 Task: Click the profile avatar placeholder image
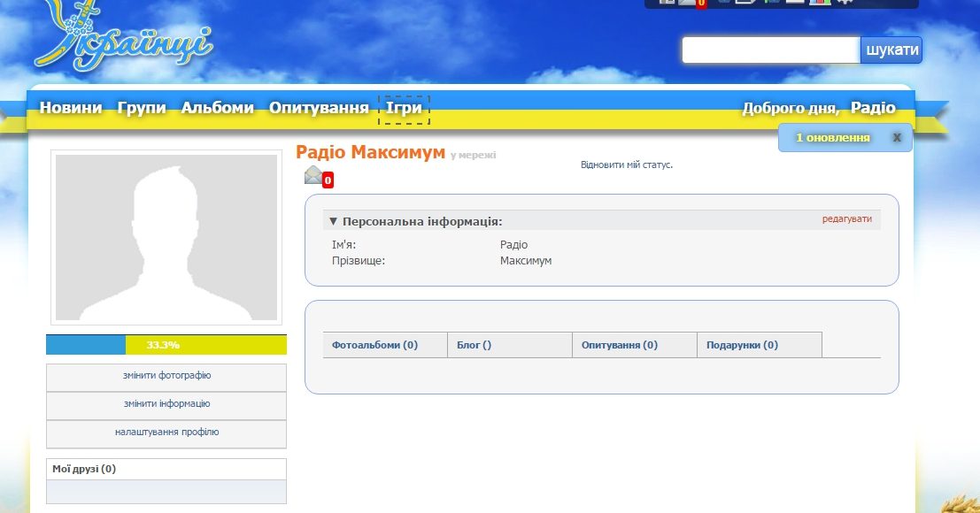tap(166, 237)
